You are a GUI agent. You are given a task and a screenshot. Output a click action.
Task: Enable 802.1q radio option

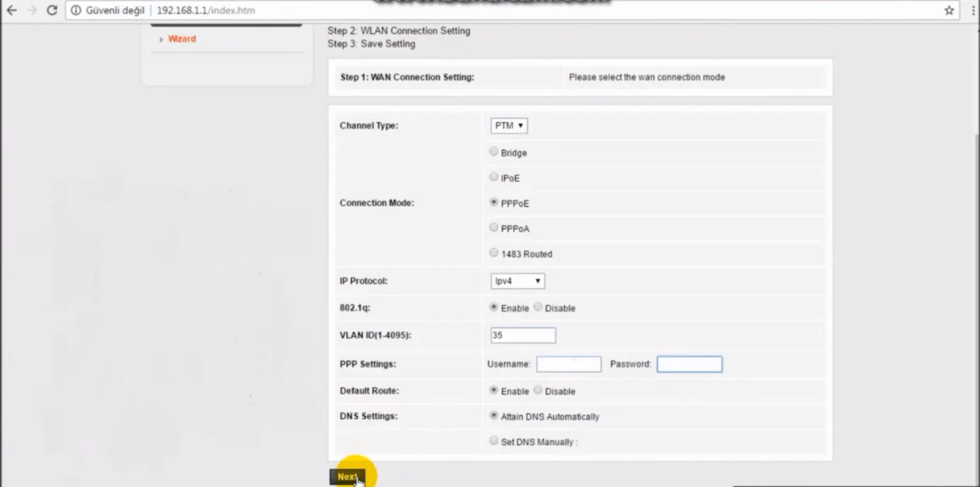click(494, 307)
